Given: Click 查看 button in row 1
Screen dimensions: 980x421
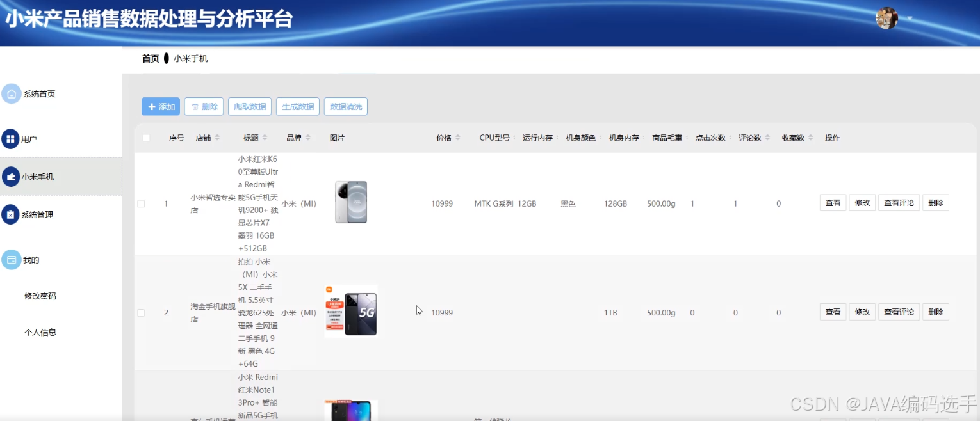Looking at the screenshot, I should (833, 203).
